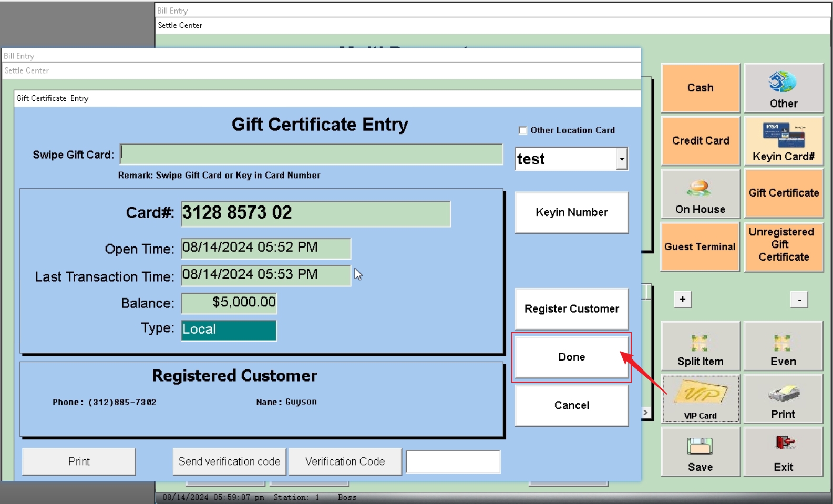Screen dimensions: 833x504
Task: Open the test dropdown list
Action: 622,159
